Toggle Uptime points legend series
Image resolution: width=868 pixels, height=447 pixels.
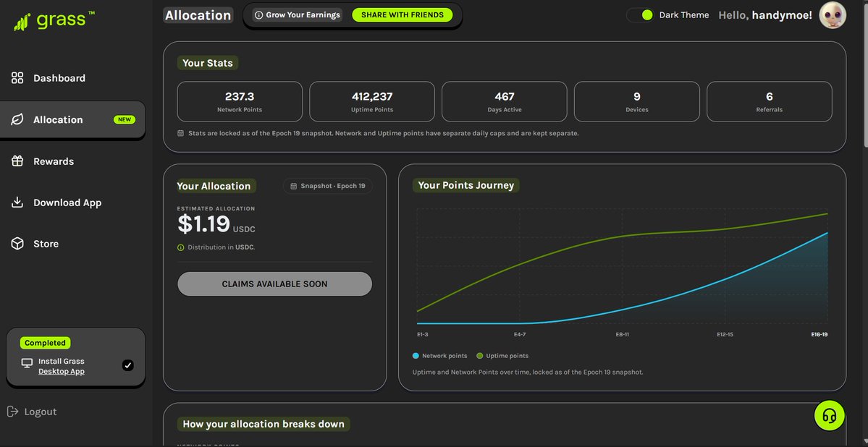[x=502, y=356]
